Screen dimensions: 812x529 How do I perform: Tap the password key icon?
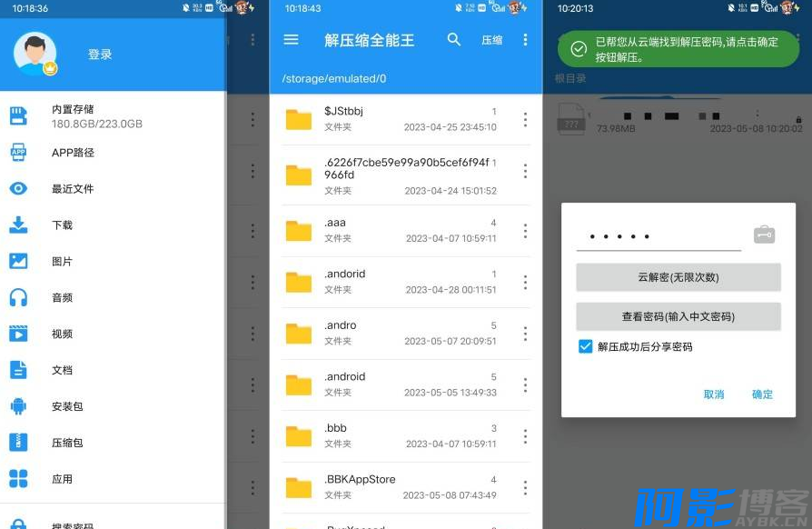pyautogui.click(x=764, y=235)
